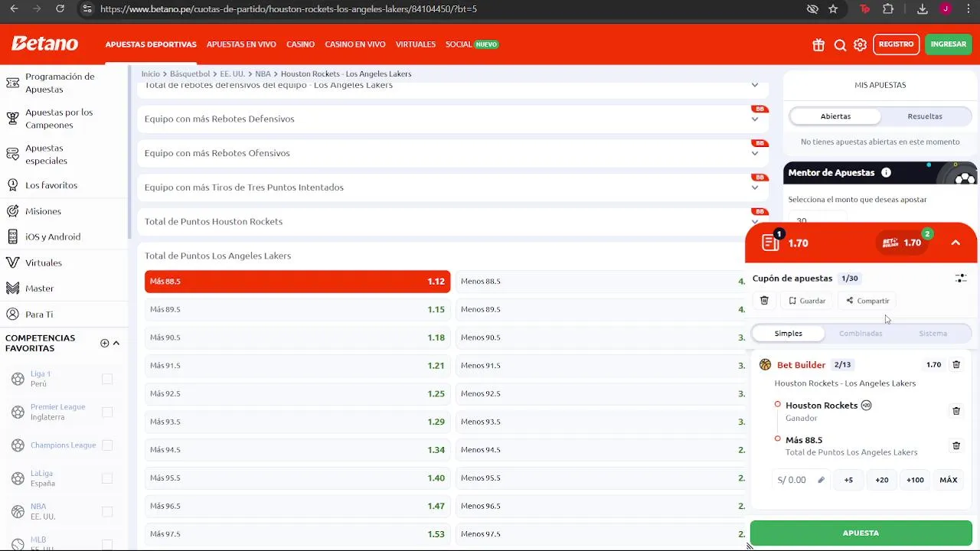Open Virtuales in the left sidebar

(44, 262)
